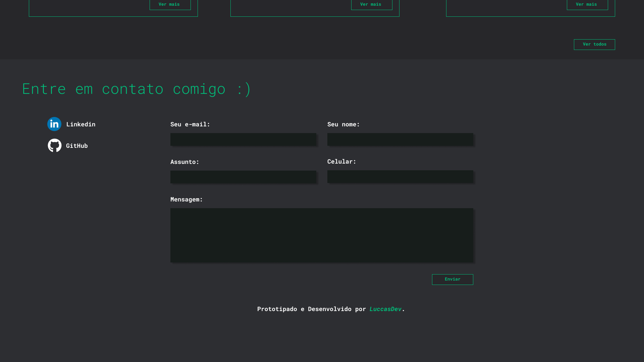The image size is (644, 362).
Task: Click the GitHub octocat icon
Action: tap(55, 145)
